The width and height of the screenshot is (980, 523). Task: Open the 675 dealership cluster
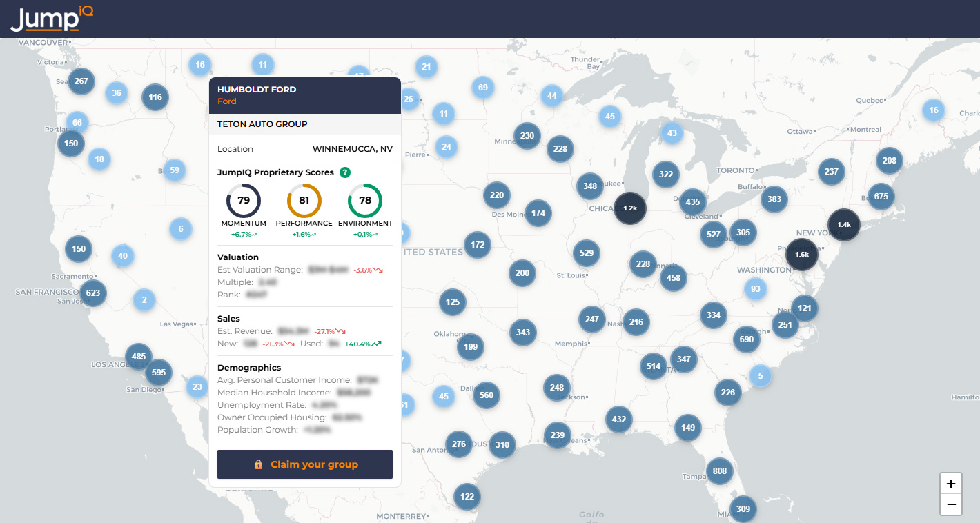point(881,197)
